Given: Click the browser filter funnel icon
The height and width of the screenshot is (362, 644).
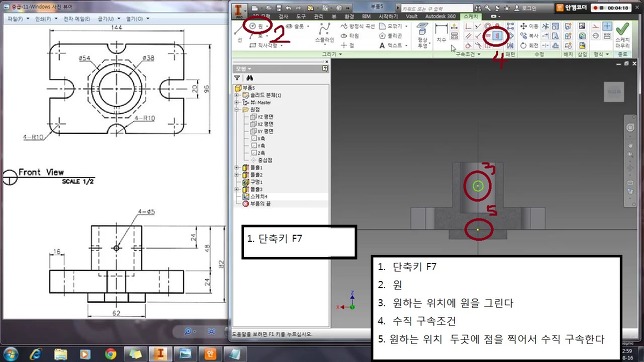Looking at the screenshot, I should 237,78.
